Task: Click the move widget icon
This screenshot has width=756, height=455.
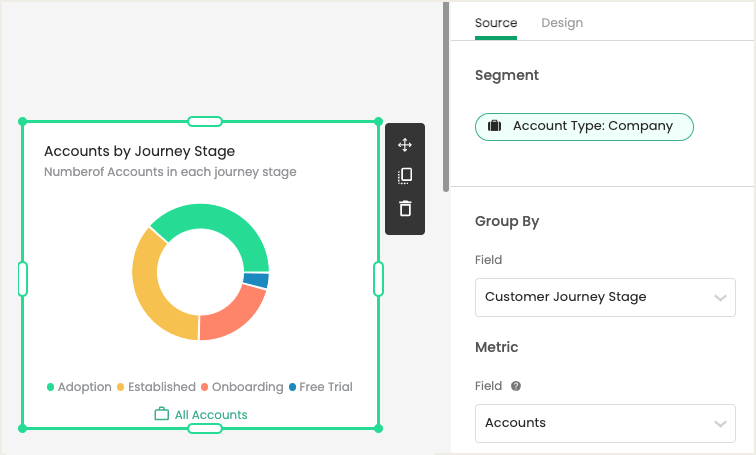Action: coord(405,145)
